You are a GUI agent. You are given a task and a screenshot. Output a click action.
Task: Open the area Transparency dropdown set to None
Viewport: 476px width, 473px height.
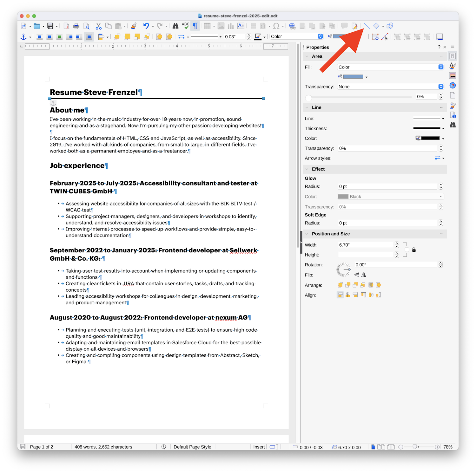(390, 87)
